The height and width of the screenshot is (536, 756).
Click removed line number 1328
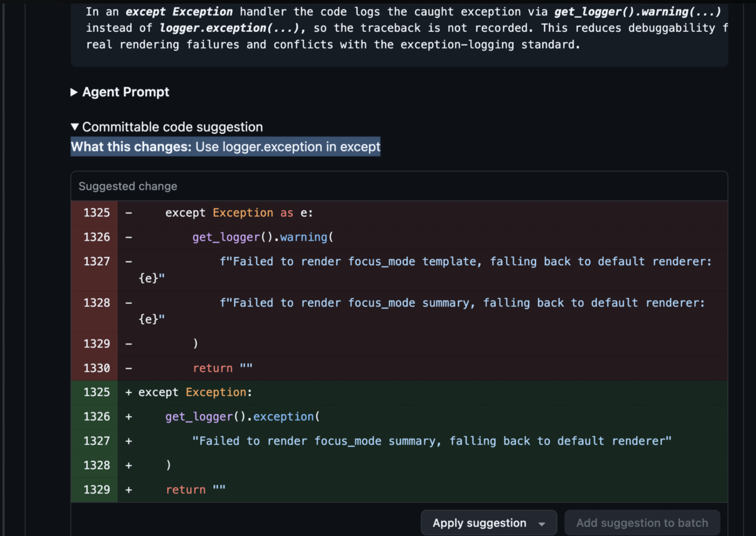coord(96,303)
